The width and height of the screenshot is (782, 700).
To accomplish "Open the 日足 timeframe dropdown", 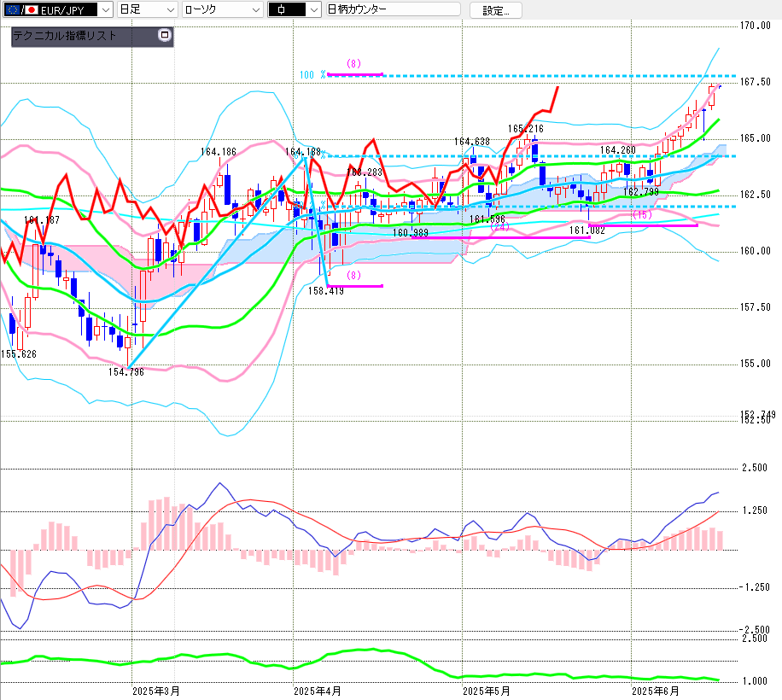I will pos(147,10).
